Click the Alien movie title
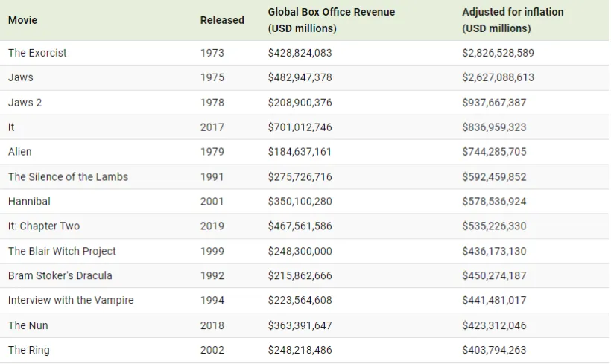The height and width of the screenshot is (364, 611). coord(20,152)
